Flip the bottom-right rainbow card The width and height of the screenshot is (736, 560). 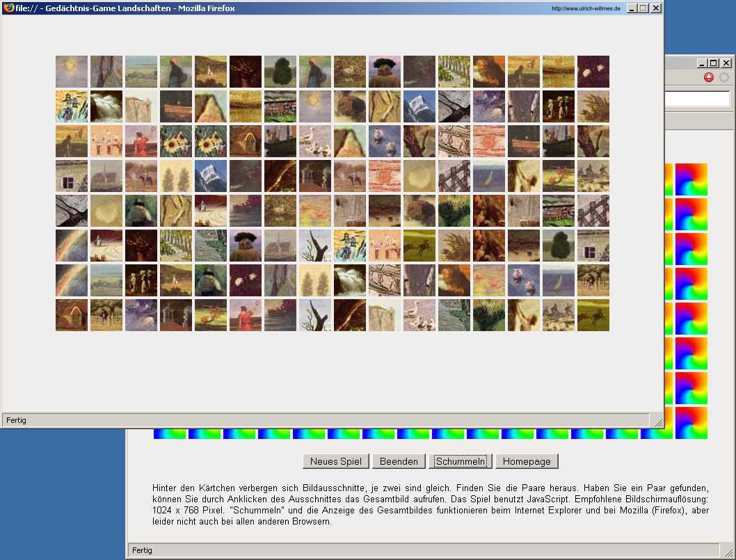pos(691,423)
